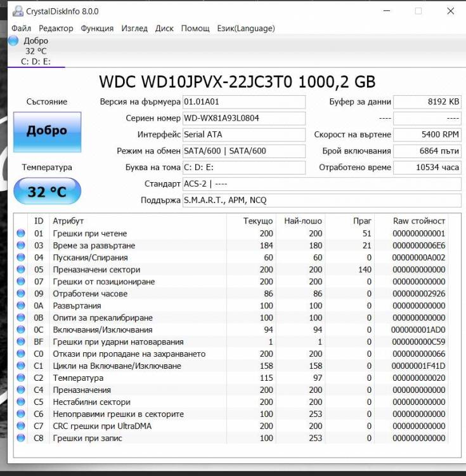Image resolution: width=466 pixels, height=476 pixels.
Task: Click status orb for attribute C8
Action: pos(21,438)
